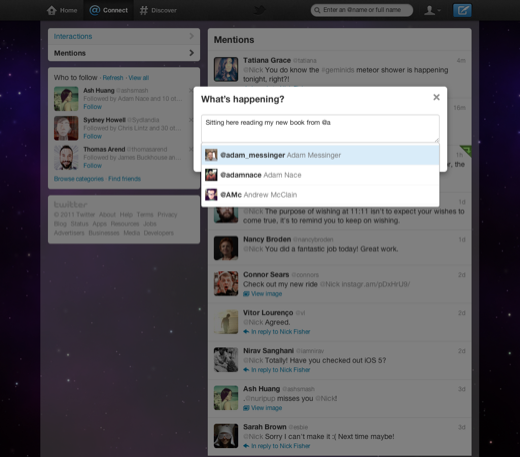Click inside the tweet text box

[320, 129]
